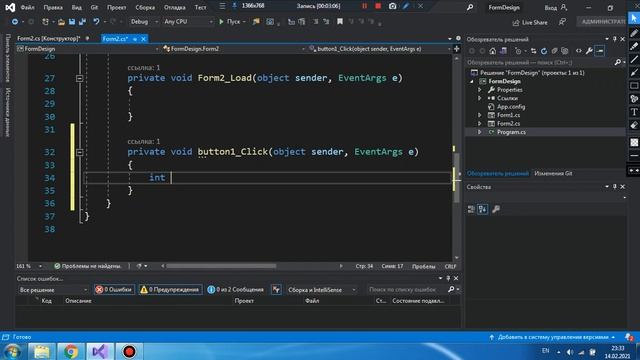Select the straight line annotation tool
The height and width of the screenshot is (360, 640).
(x=634, y=60)
